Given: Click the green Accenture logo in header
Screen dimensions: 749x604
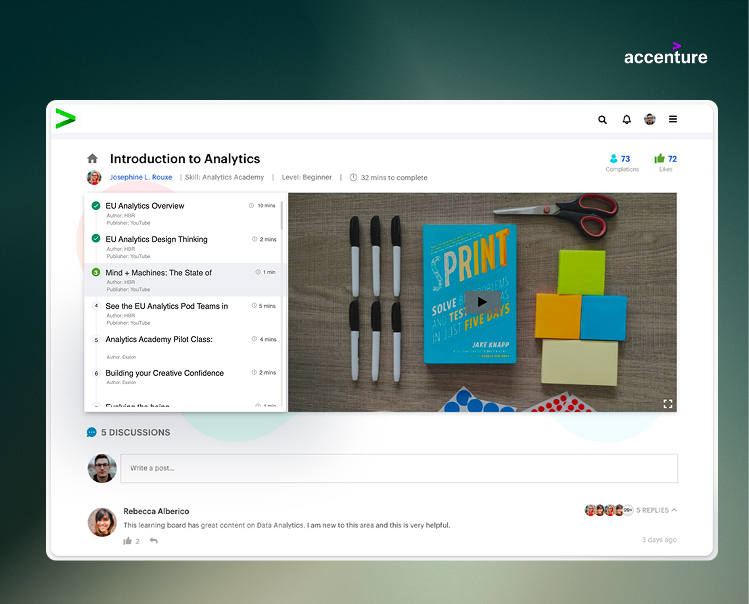Looking at the screenshot, I should pos(65,119).
